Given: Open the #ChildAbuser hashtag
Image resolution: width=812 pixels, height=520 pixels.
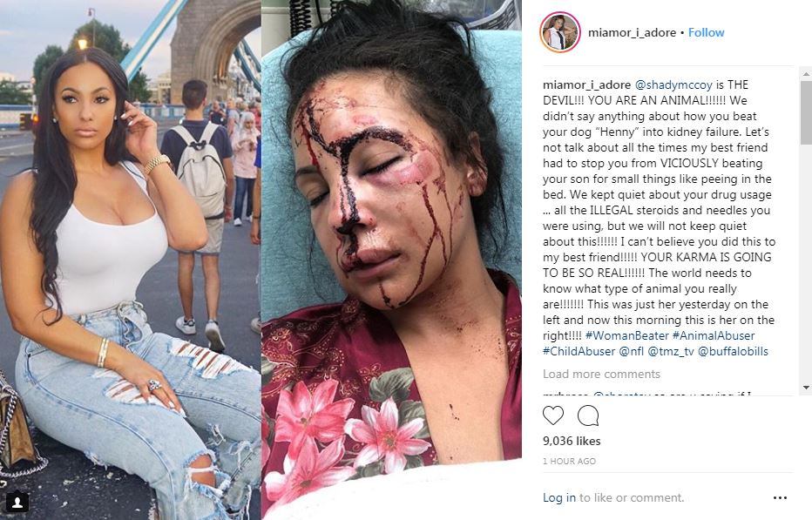Looking at the screenshot, I should pos(579,351).
